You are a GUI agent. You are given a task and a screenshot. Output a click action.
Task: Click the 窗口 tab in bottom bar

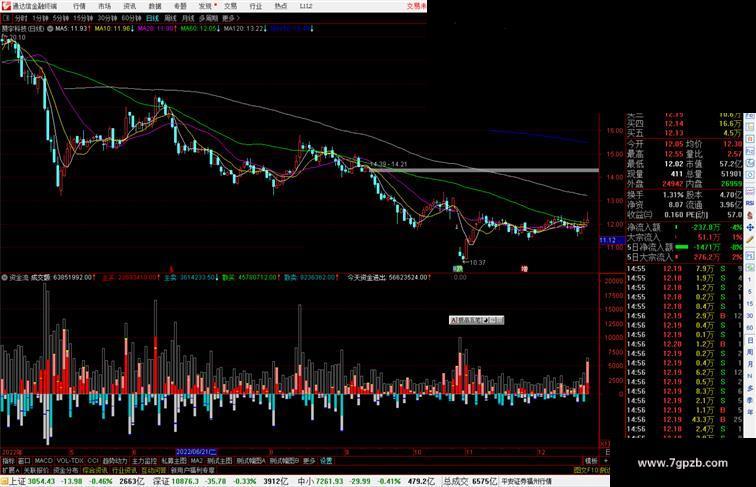click(x=24, y=461)
